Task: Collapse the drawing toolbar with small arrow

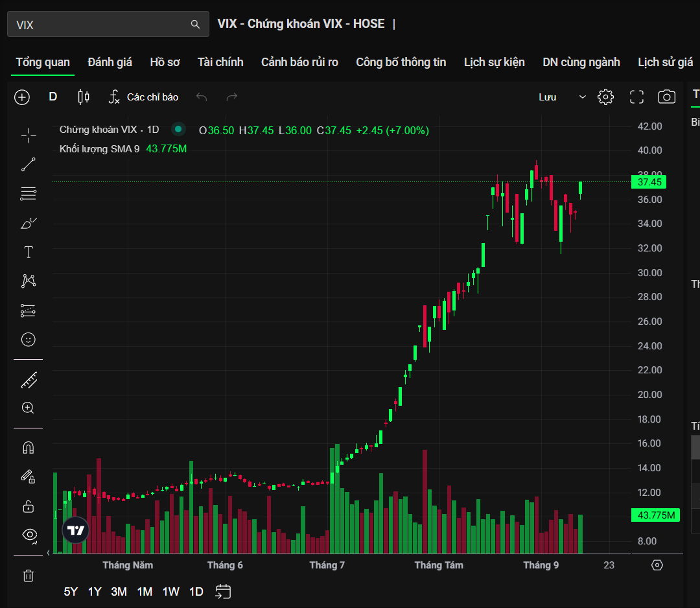Action: pyautogui.click(x=48, y=553)
